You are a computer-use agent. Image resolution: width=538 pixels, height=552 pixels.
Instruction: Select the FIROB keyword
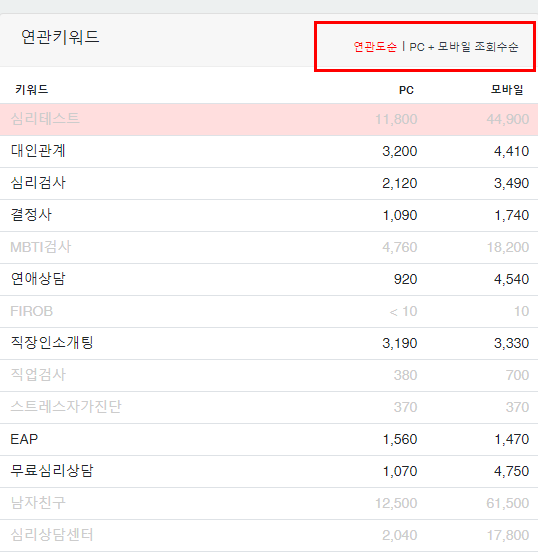pyautogui.click(x=32, y=311)
